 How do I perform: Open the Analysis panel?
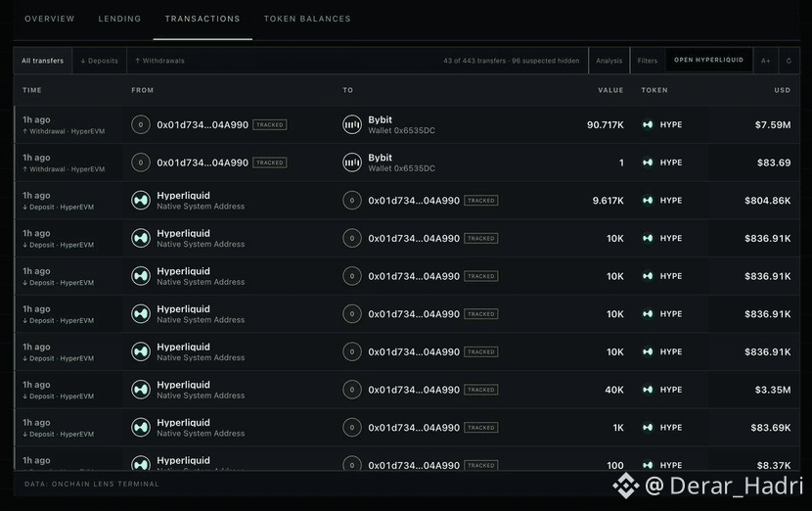coord(609,61)
